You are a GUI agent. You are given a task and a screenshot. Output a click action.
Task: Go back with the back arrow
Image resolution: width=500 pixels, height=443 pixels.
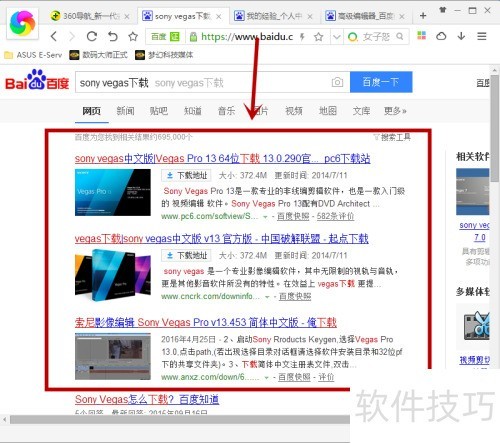(54, 36)
